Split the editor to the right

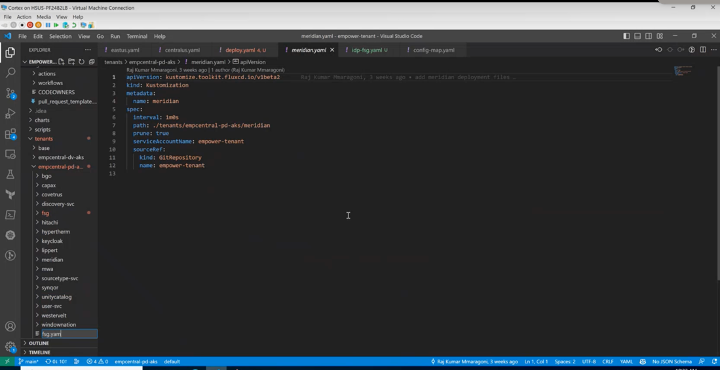click(703, 50)
